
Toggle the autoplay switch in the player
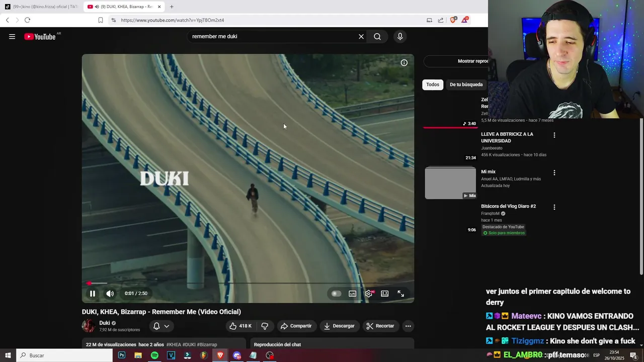[x=336, y=294]
